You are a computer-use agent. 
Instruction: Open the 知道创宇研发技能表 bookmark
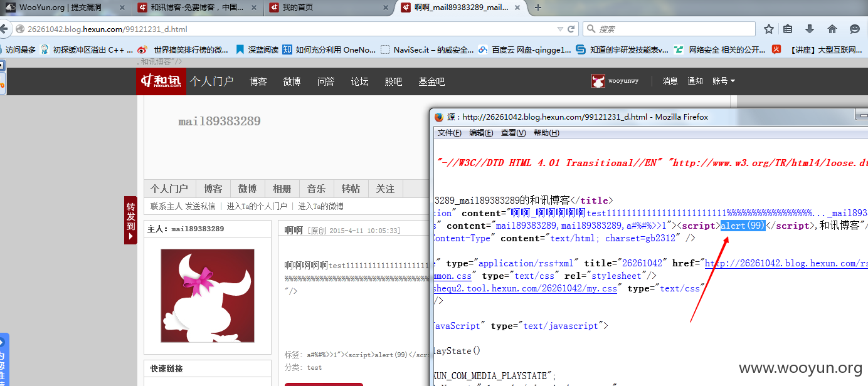(623, 50)
